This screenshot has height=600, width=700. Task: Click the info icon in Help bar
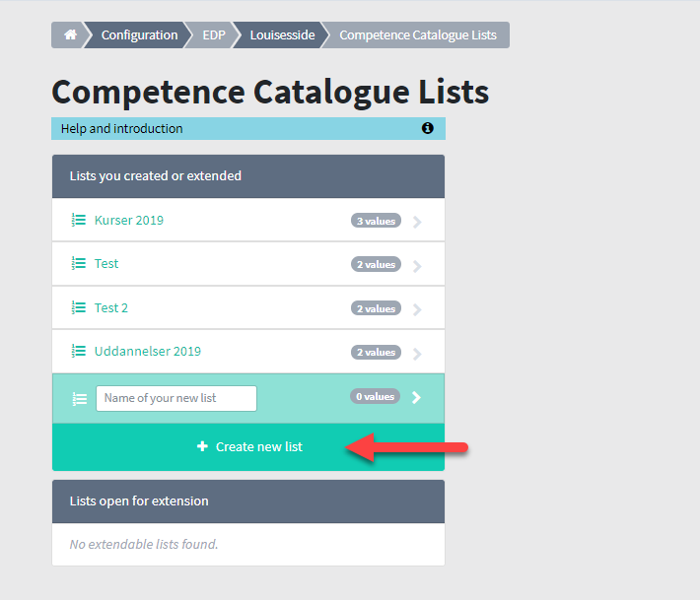427,128
